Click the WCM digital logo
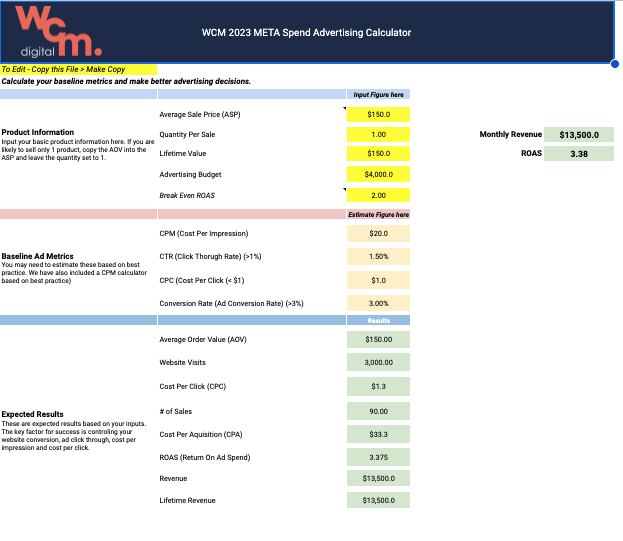This screenshot has height=541, width=623. tap(57, 32)
